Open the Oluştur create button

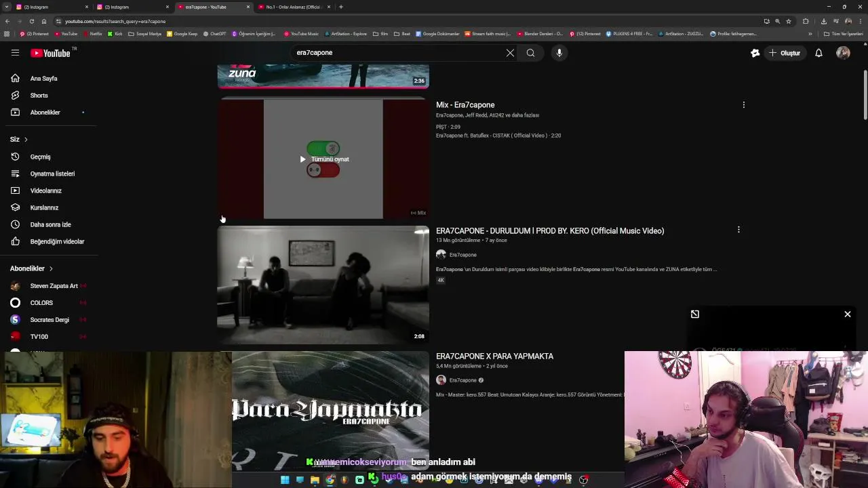785,53
